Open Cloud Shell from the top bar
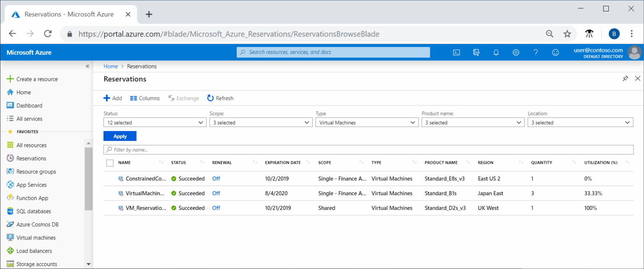Viewport: 644px width, 269px height. [x=456, y=52]
